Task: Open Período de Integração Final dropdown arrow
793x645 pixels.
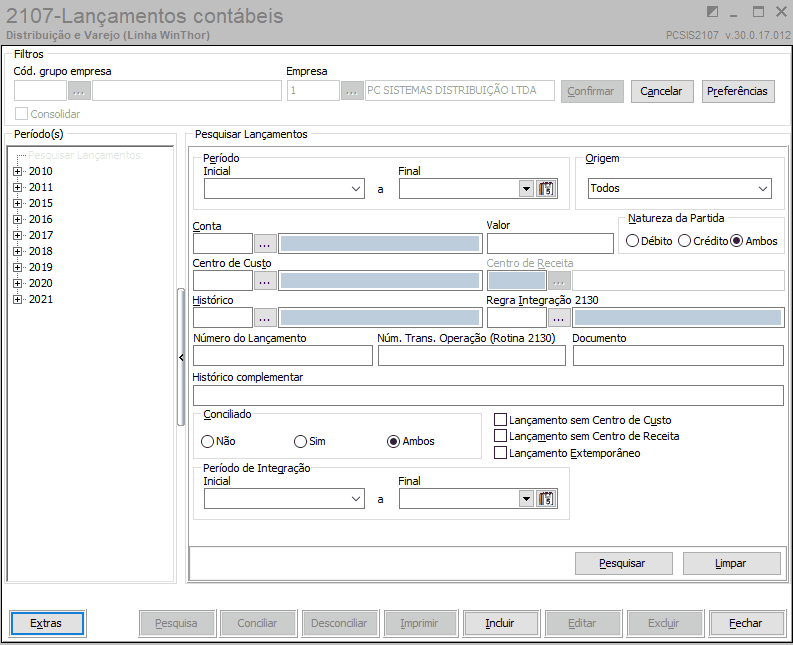Action: 526,499
